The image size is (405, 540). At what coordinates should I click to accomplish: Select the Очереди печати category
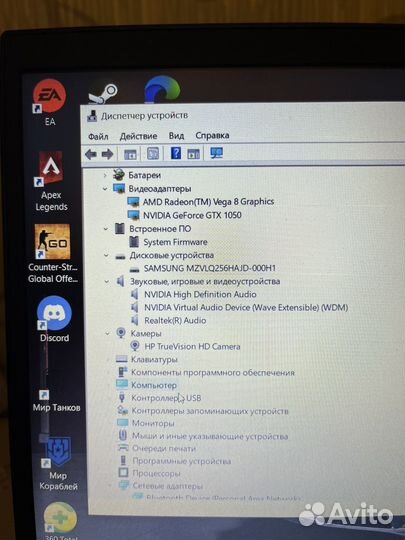[164, 449]
